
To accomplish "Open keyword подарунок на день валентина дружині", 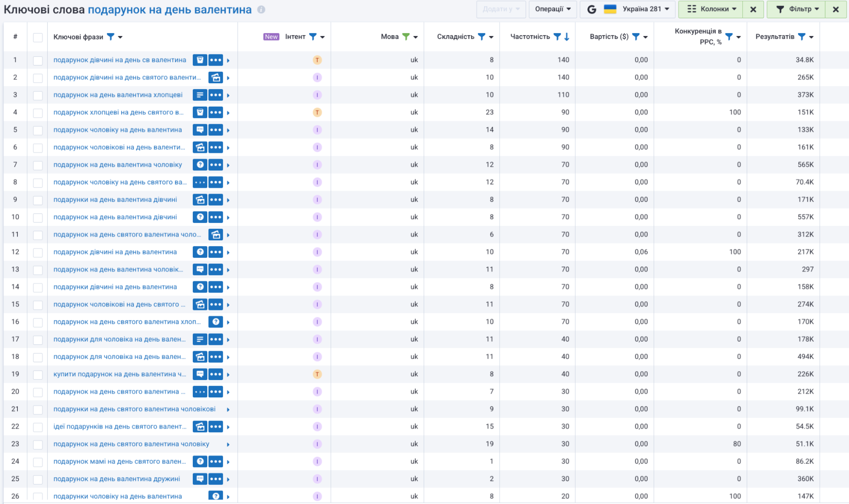I will point(117,479).
